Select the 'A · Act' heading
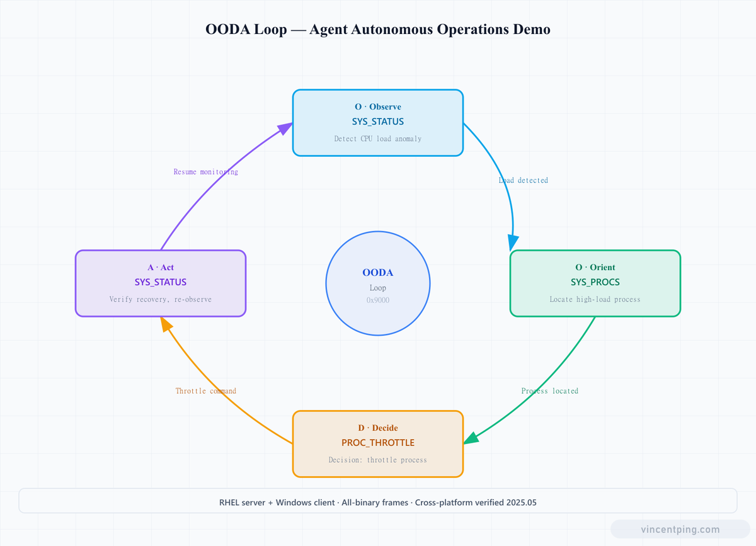This screenshot has width=756, height=546. pos(161,268)
